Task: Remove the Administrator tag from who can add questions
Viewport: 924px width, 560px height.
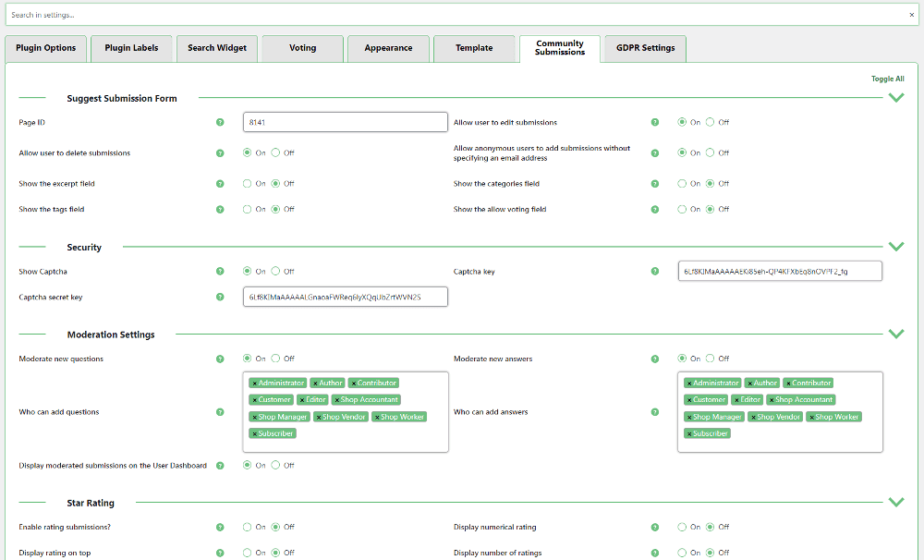Action: pyautogui.click(x=254, y=383)
